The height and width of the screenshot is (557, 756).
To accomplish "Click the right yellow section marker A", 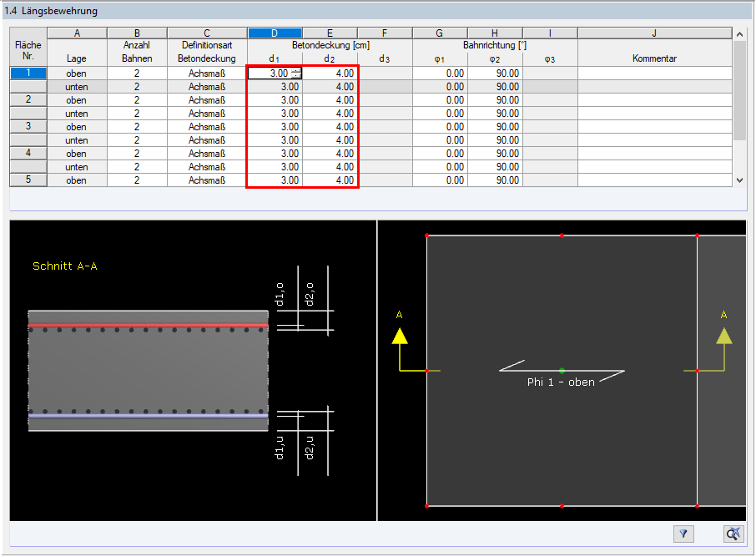I will [x=724, y=334].
